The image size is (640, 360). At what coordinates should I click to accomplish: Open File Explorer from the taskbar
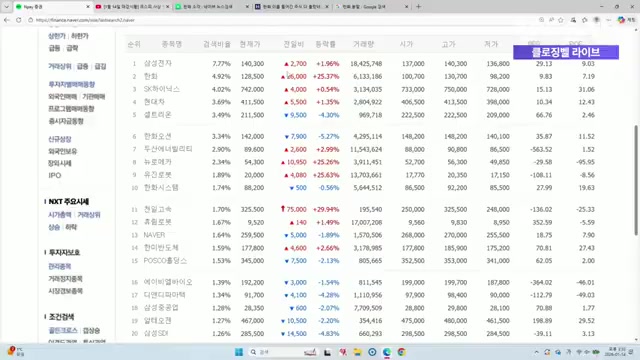[x=358, y=352]
